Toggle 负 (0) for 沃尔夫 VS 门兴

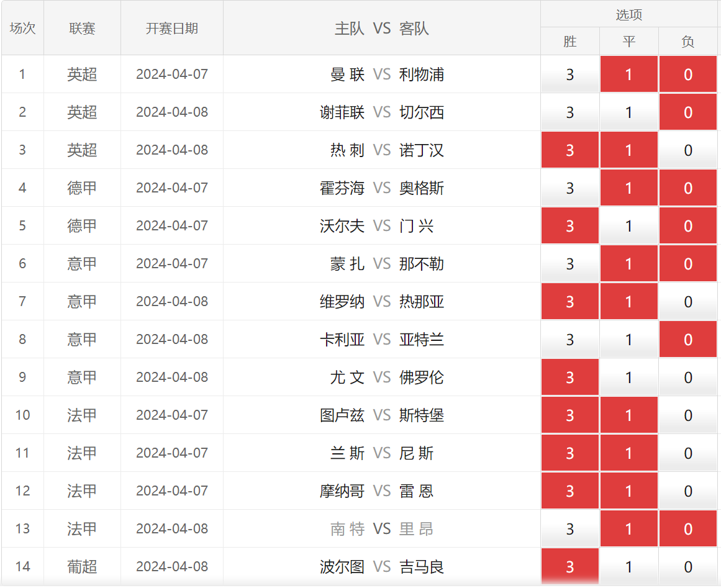click(x=688, y=226)
